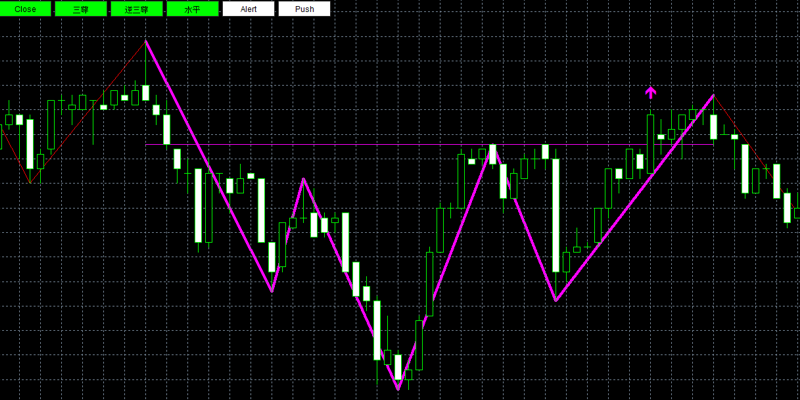Screen dimensions: 800x400
Task: Select the horizontal magenta neckline
Action: (x=429, y=145)
